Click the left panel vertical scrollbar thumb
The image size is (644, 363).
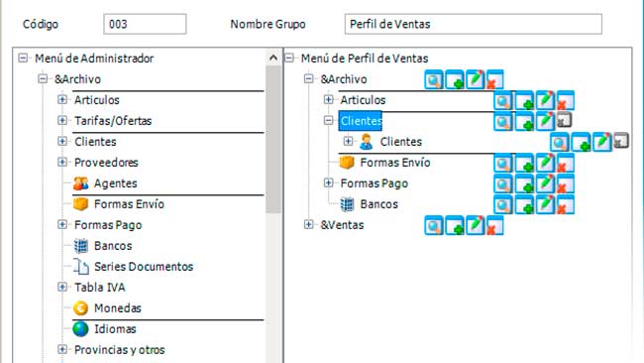pos(273,139)
